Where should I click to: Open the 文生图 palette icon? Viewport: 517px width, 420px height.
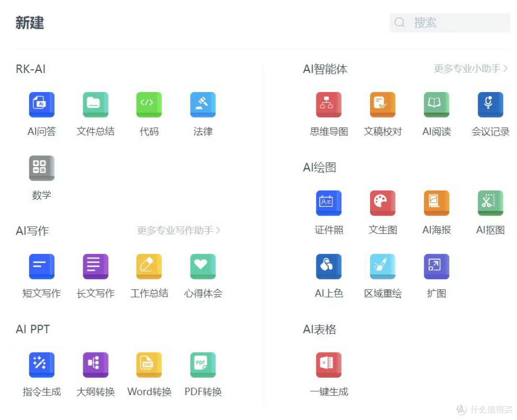382,203
